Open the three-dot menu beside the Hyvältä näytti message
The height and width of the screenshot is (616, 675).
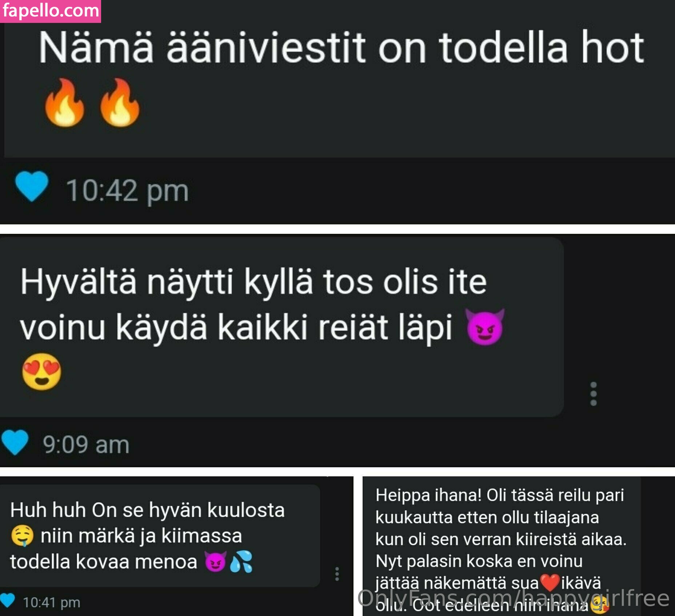tap(593, 394)
